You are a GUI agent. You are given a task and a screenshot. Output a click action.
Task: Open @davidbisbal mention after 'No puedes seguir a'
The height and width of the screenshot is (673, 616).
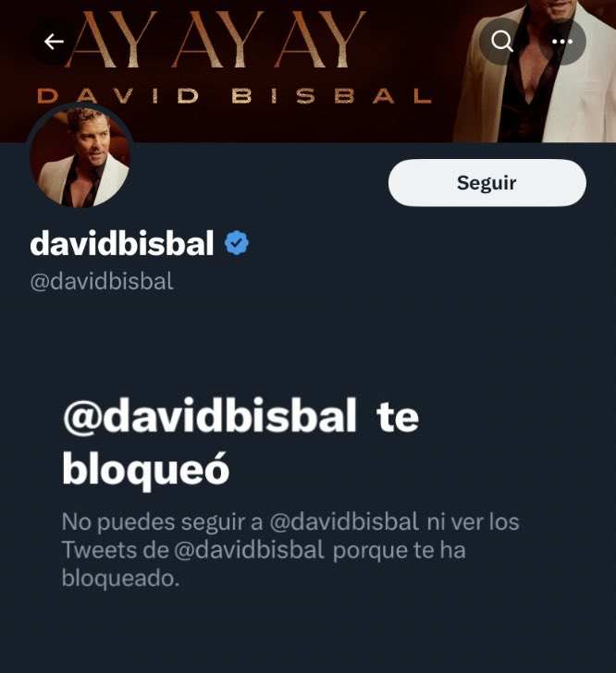click(344, 522)
